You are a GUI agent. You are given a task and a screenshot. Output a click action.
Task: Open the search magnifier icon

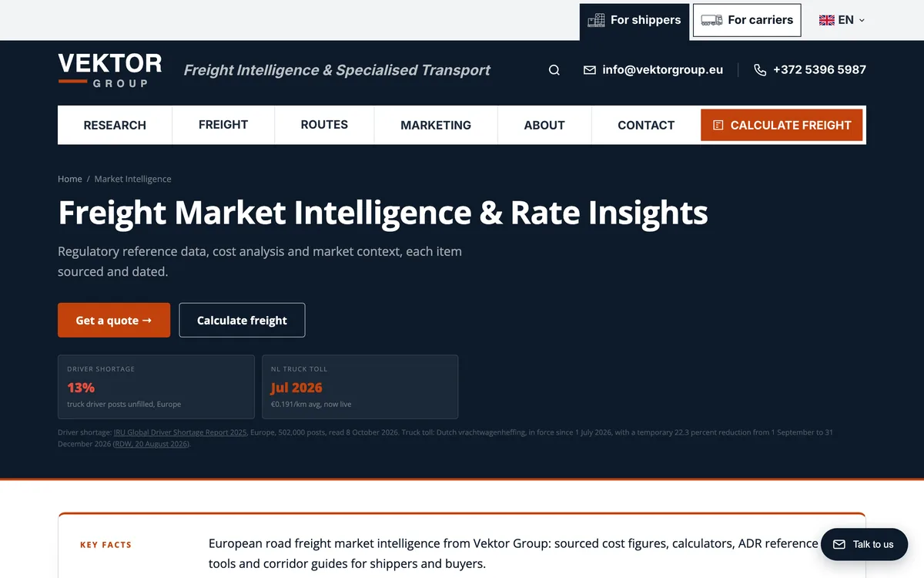tap(554, 70)
